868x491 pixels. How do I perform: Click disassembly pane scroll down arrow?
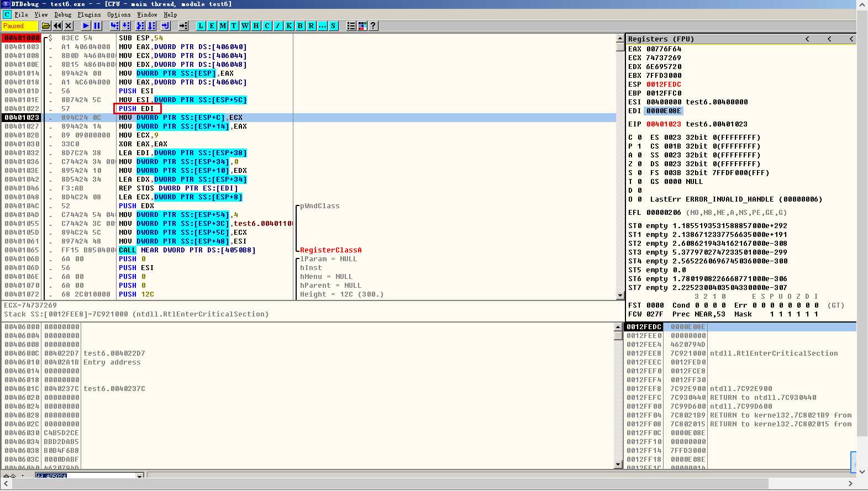coord(620,295)
